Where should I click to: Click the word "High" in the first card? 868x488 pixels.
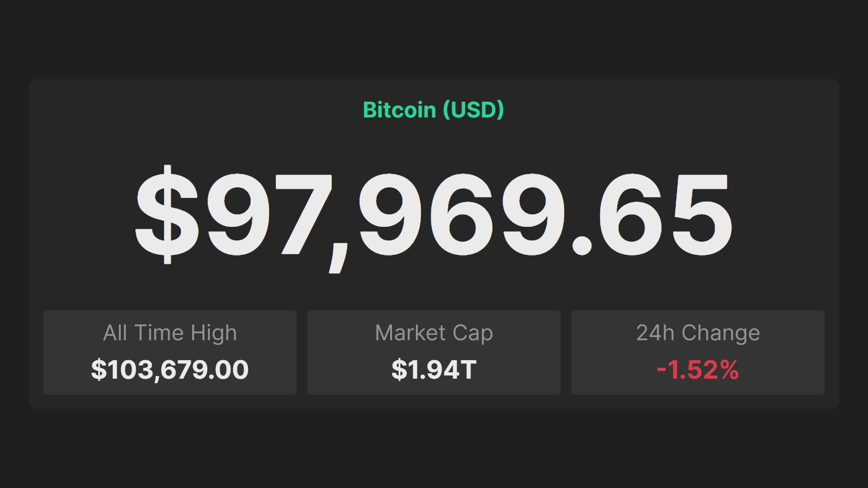213,334
